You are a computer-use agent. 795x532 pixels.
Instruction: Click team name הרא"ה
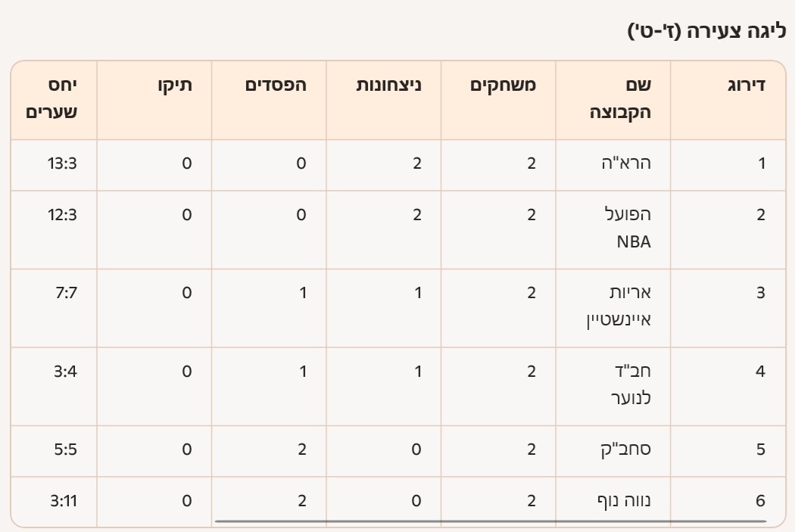coord(630,163)
